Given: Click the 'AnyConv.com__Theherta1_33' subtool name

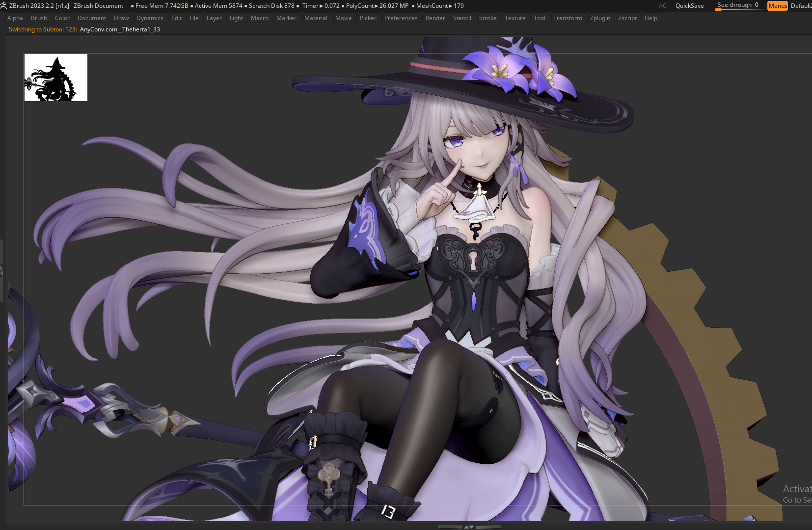Looking at the screenshot, I should (x=120, y=29).
